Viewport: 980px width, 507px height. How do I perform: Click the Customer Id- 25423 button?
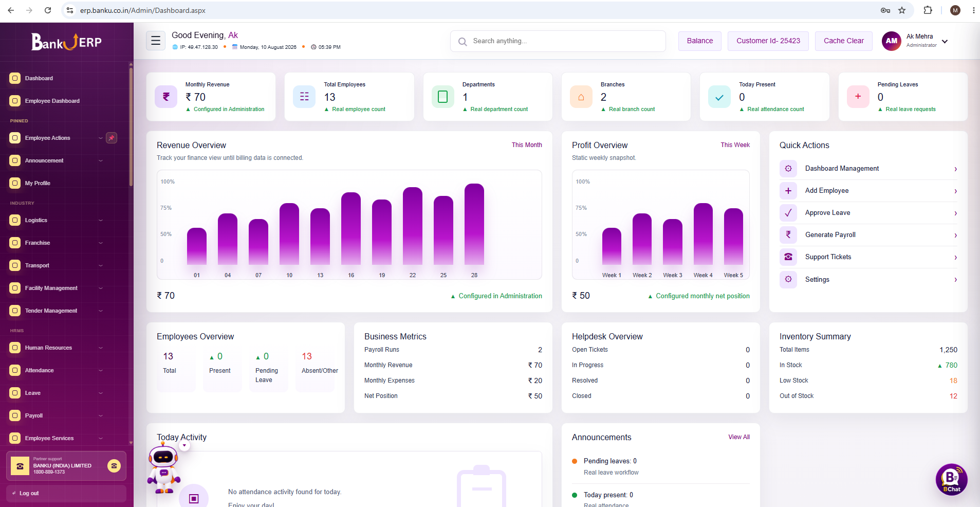tap(768, 41)
